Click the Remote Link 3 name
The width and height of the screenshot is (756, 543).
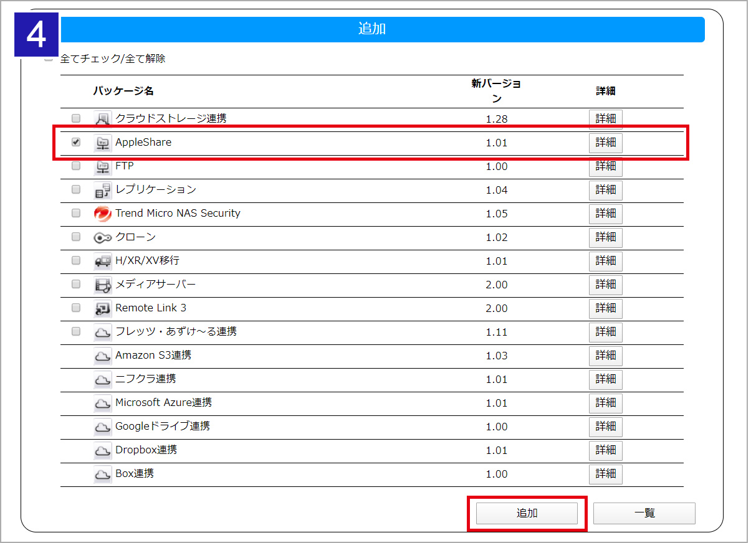pyautogui.click(x=151, y=308)
